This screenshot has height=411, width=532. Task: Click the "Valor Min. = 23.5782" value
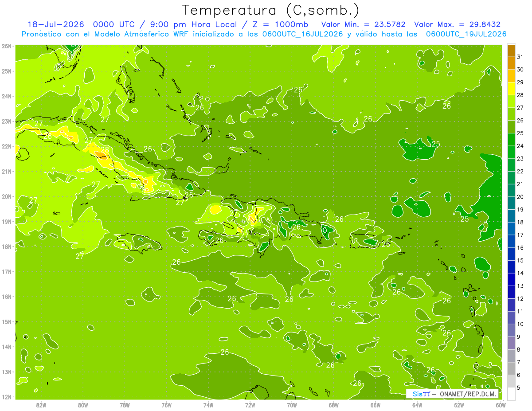point(363,24)
